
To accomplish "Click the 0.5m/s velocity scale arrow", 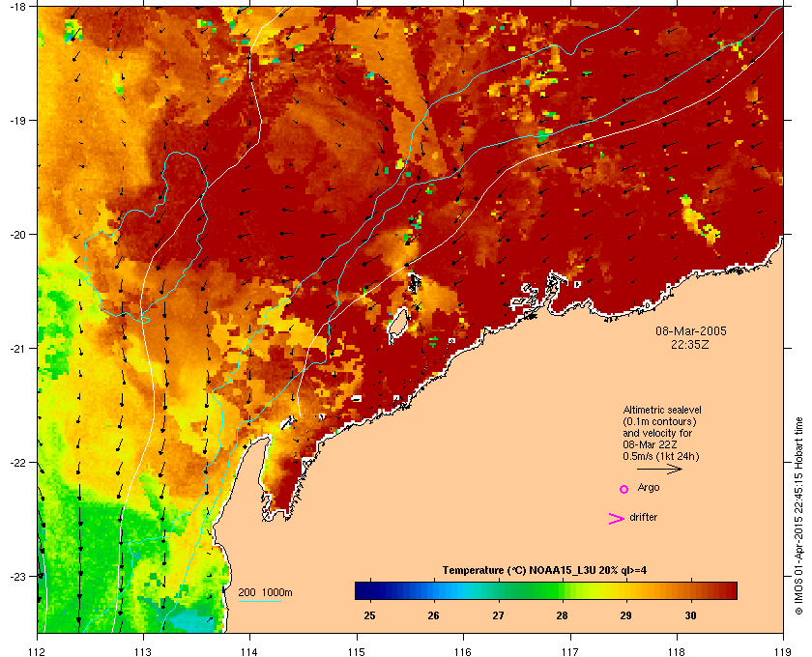I will 659,469.
